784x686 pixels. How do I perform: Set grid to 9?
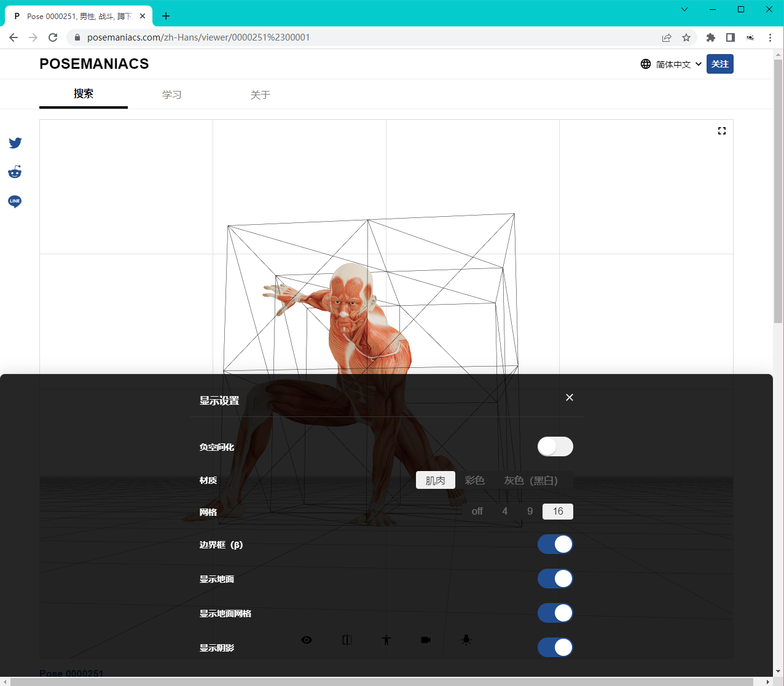click(530, 512)
